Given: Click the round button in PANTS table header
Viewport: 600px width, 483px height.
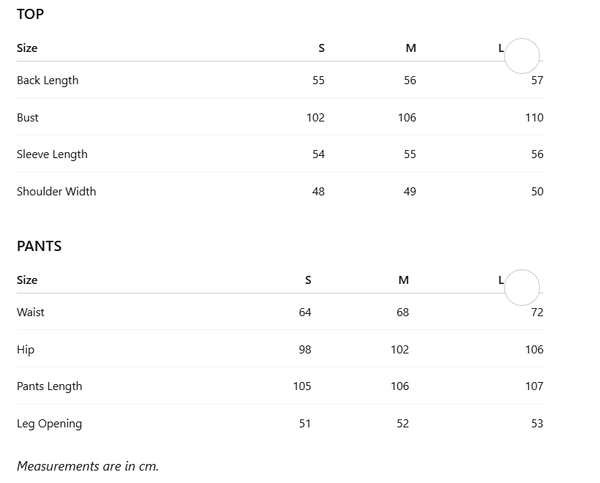Looking at the screenshot, I should coord(522,287).
